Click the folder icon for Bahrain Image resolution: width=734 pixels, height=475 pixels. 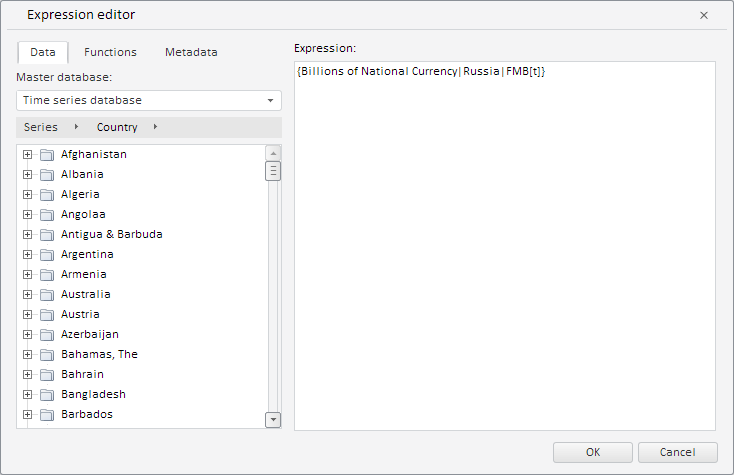pos(46,375)
